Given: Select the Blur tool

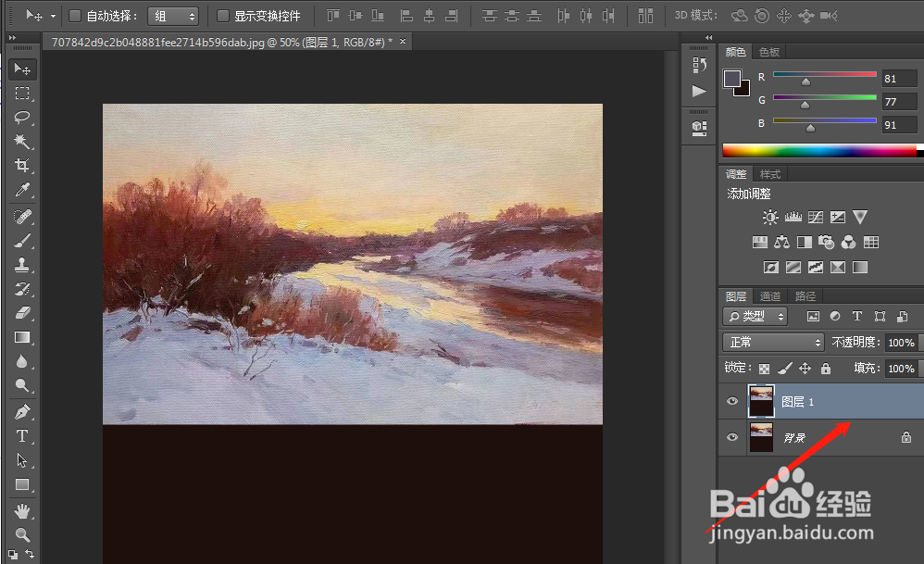Looking at the screenshot, I should click(x=22, y=361).
